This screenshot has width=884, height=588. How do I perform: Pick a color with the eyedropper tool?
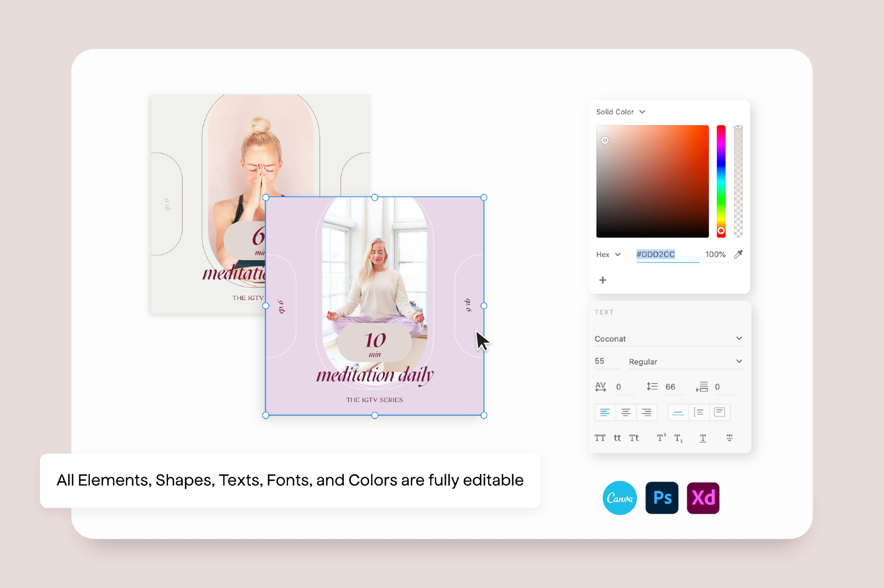[x=738, y=254]
